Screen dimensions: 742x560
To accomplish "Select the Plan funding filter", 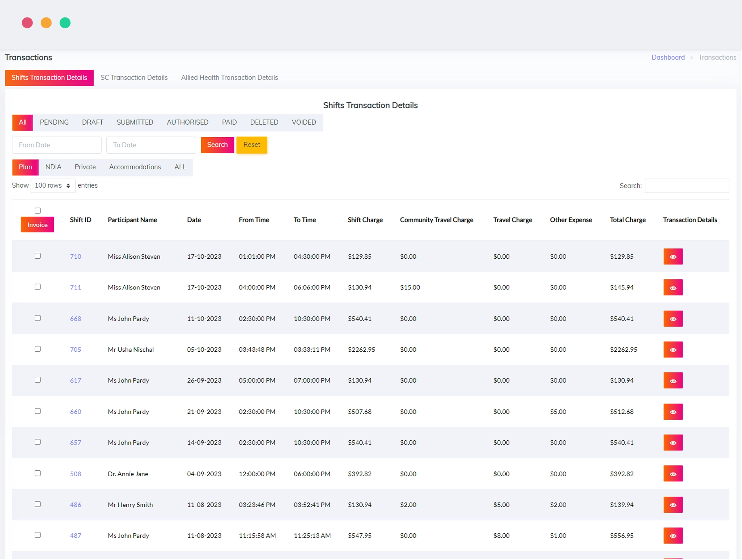I will tap(25, 167).
